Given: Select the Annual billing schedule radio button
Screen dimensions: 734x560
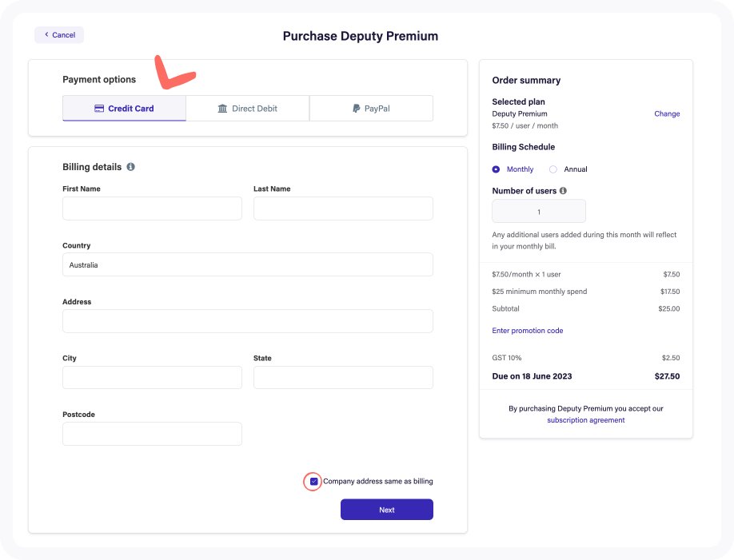Looking at the screenshot, I should [552, 169].
